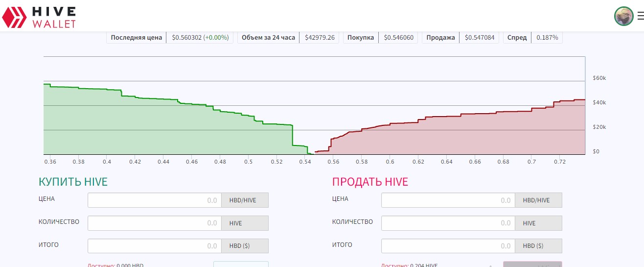This screenshot has height=267, width=644.
Task: Click the HBD ($) unit label in sell form
Action: (x=538, y=246)
